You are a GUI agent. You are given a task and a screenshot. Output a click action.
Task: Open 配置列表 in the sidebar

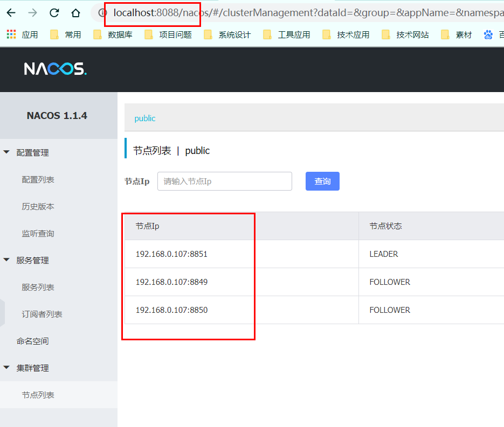(38, 179)
